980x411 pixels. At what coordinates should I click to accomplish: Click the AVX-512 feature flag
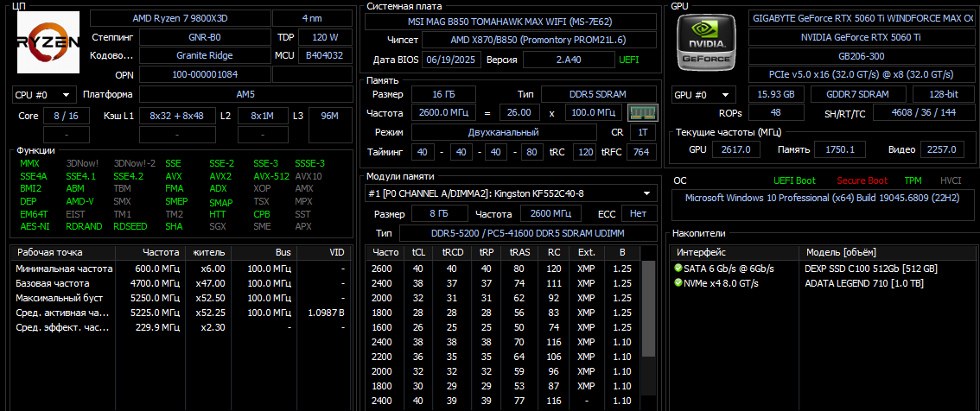(x=271, y=176)
